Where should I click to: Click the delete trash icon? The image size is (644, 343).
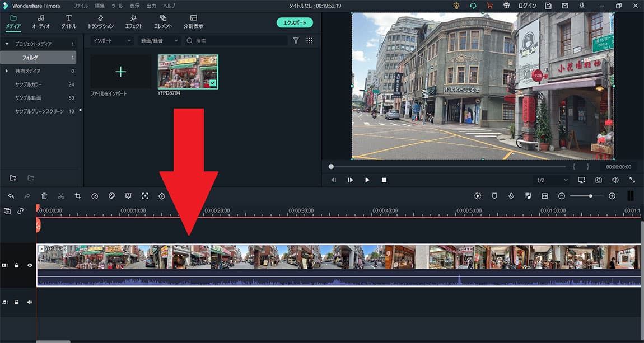[44, 196]
